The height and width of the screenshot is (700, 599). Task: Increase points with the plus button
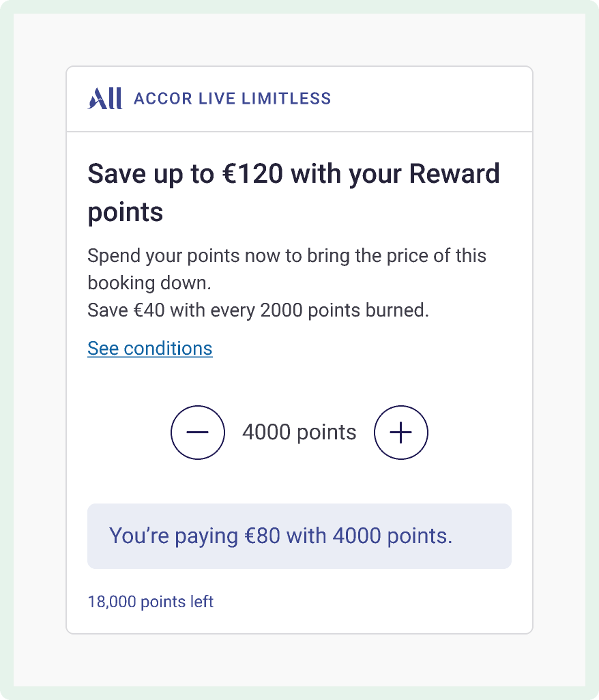coord(401,433)
